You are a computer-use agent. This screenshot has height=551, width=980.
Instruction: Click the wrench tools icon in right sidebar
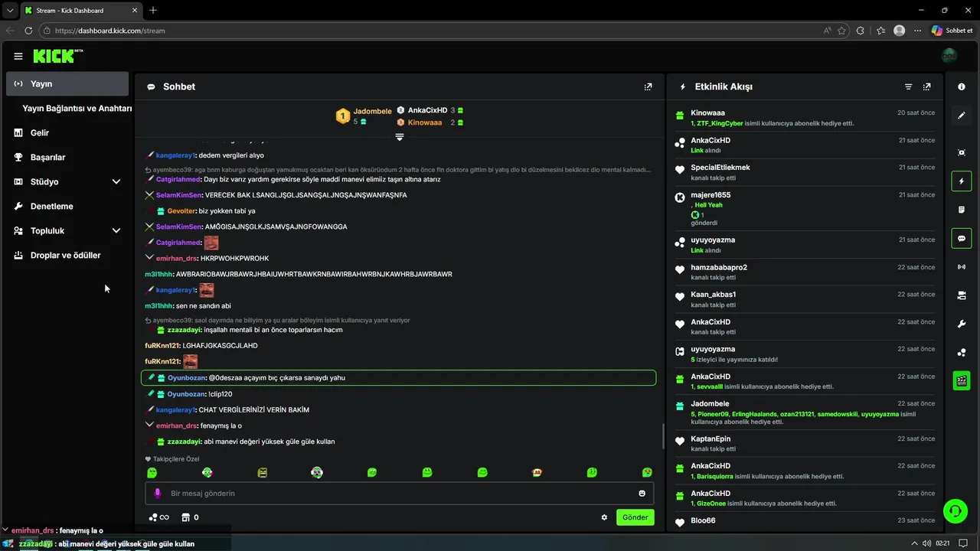962,324
